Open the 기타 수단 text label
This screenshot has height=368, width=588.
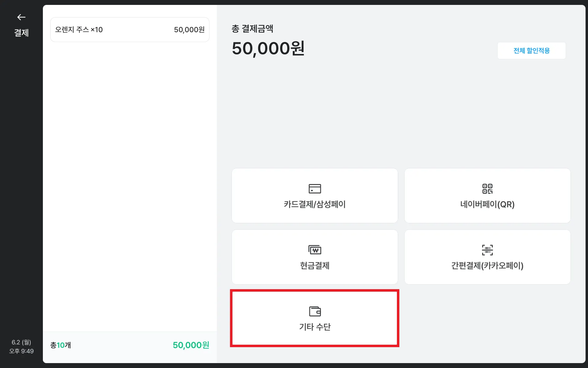[315, 327]
